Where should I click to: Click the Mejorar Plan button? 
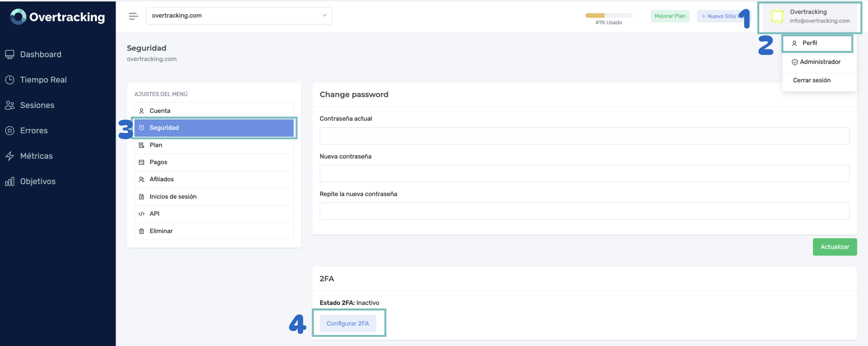click(x=670, y=16)
